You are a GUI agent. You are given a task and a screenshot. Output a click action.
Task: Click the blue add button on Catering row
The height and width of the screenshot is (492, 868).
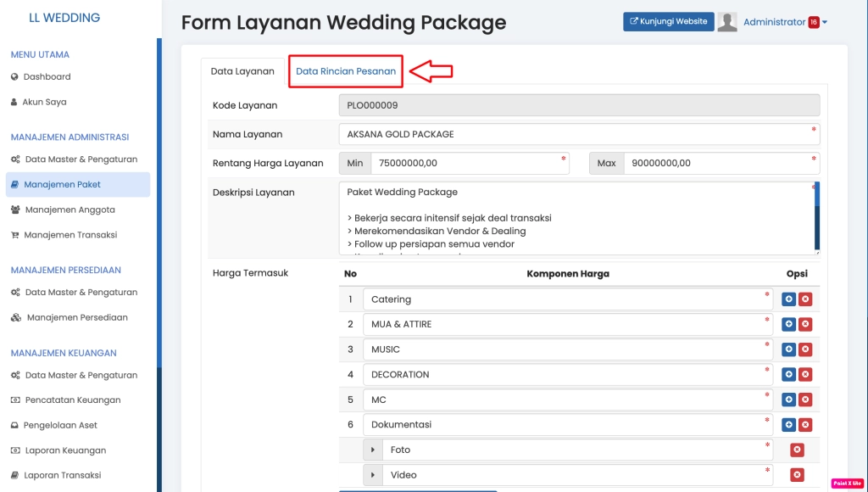tap(788, 299)
